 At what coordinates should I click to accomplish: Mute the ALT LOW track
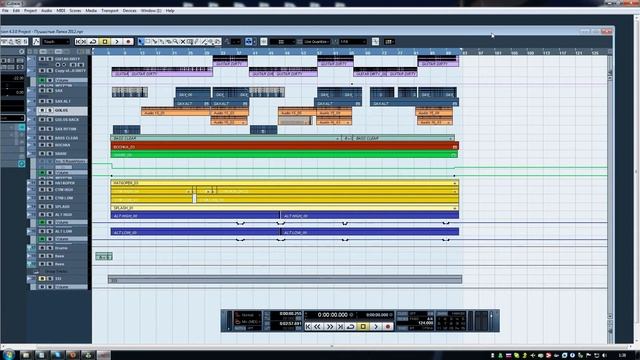pos(42,231)
